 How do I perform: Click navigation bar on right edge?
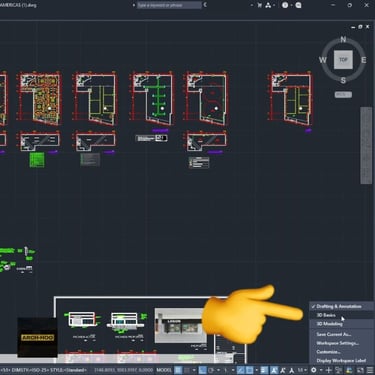366,145
